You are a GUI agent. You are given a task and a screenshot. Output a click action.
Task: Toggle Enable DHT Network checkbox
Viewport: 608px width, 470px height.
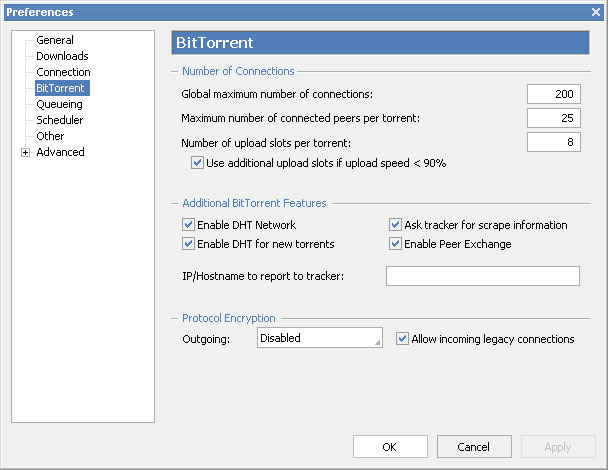click(x=188, y=225)
